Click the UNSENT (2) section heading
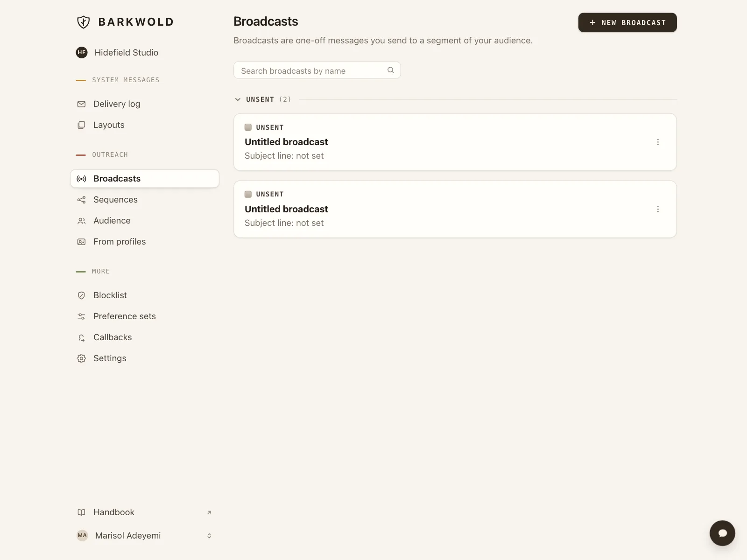The height and width of the screenshot is (560, 747). pos(268,99)
